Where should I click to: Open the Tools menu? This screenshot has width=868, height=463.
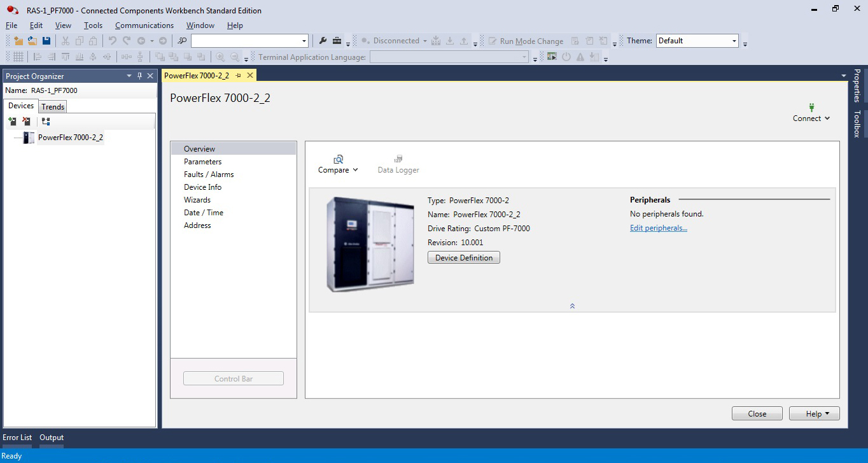click(93, 25)
